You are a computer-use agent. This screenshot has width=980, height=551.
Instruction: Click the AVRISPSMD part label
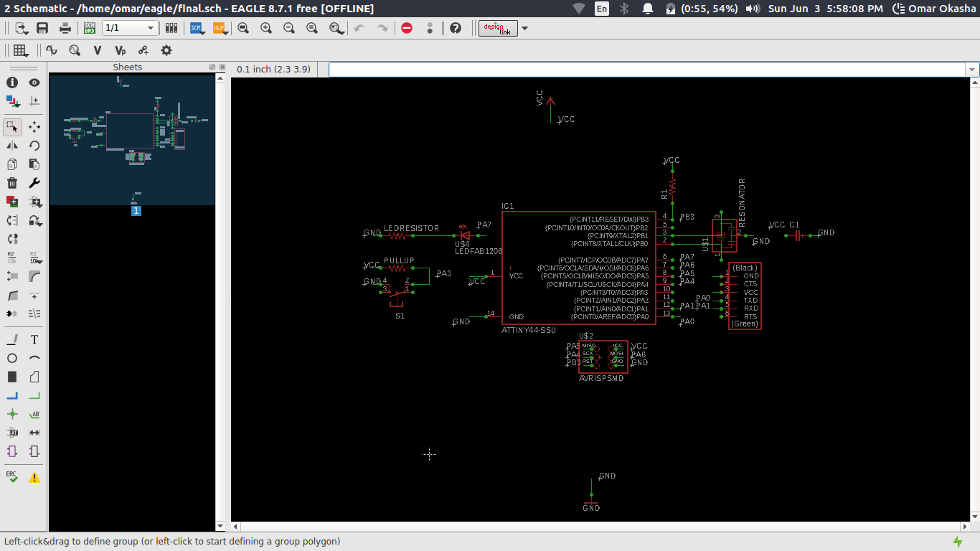click(x=601, y=378)
